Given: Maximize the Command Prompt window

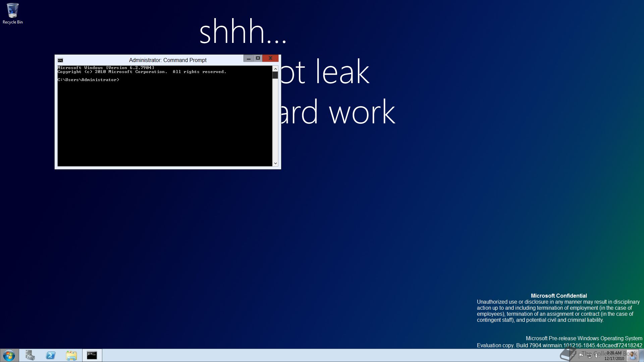Looking at the screenshot, I should pyautogui.click(x=258, y=58).
